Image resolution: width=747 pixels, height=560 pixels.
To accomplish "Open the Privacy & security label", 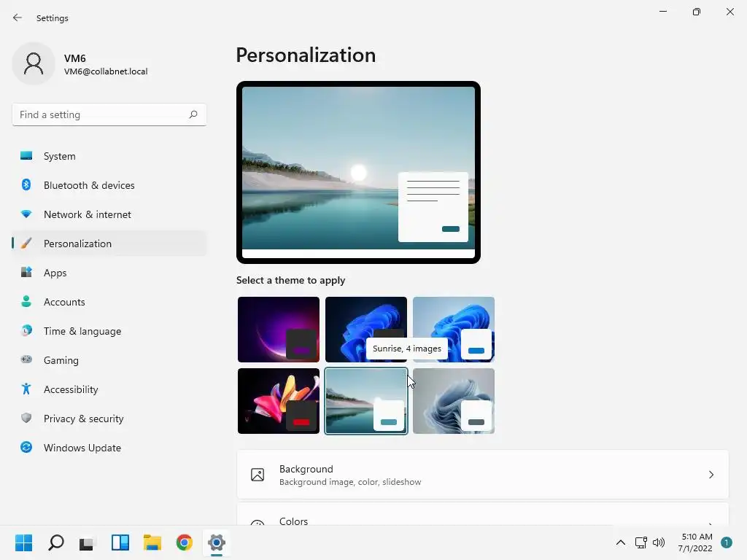I will tap(83, 419).
